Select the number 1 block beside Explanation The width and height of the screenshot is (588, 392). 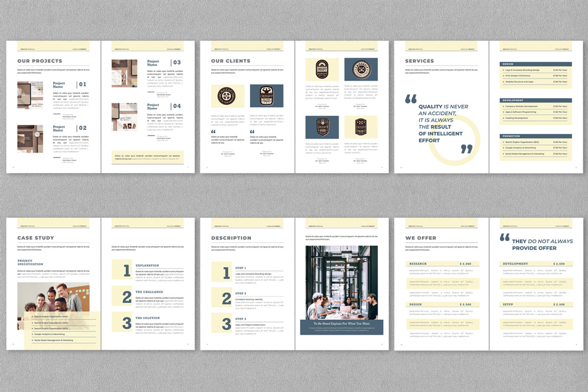click(122, 269)
